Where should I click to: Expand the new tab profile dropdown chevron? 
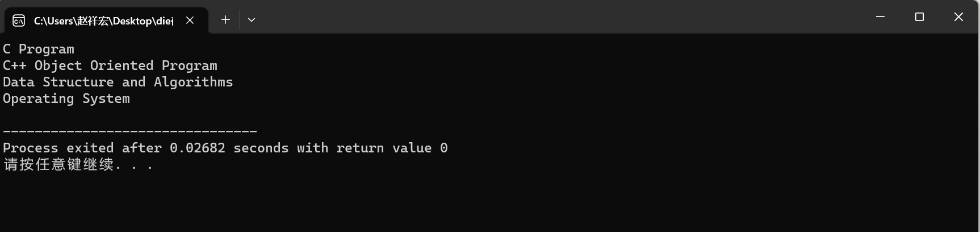tap(252, 20)
